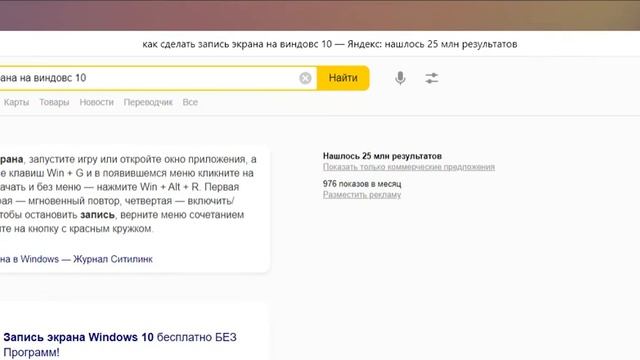Switch to the Карты tab

tap(16, 102)
